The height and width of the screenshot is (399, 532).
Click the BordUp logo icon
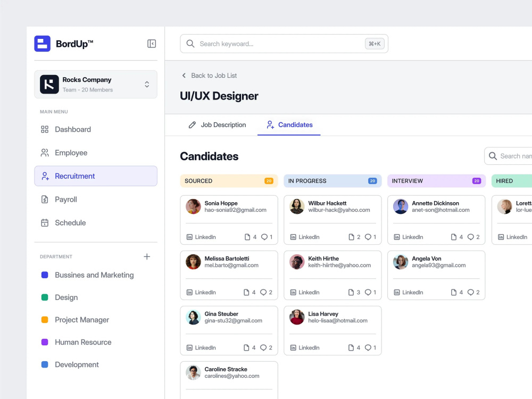(x=43, y=44)
